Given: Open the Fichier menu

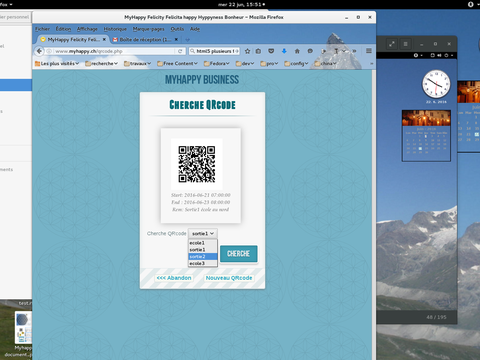Looking at the screenshot, I should (x=42, y=29).
